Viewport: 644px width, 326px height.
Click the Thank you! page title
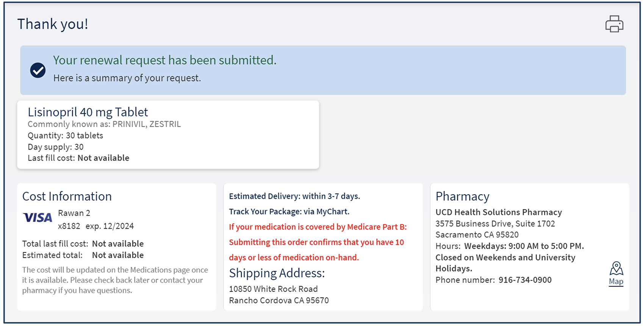point(53,24)
